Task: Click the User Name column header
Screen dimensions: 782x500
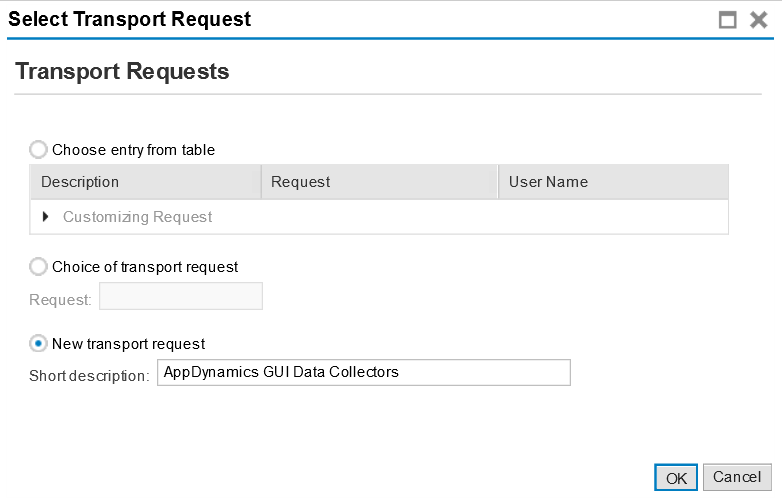Action: coord(613,182)
